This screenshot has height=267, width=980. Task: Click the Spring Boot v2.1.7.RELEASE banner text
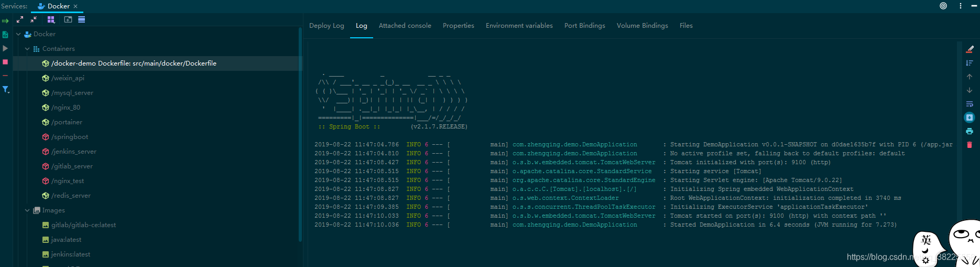(x=393, y=127)
